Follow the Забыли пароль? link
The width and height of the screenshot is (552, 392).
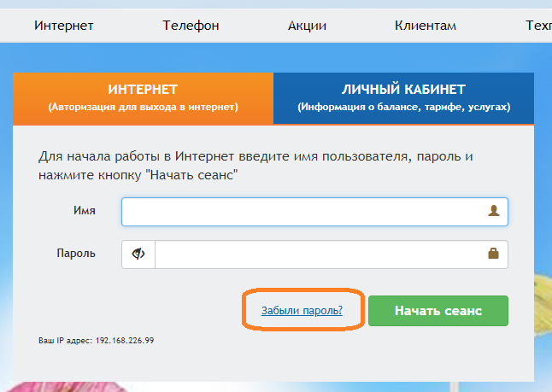[302, 310]
